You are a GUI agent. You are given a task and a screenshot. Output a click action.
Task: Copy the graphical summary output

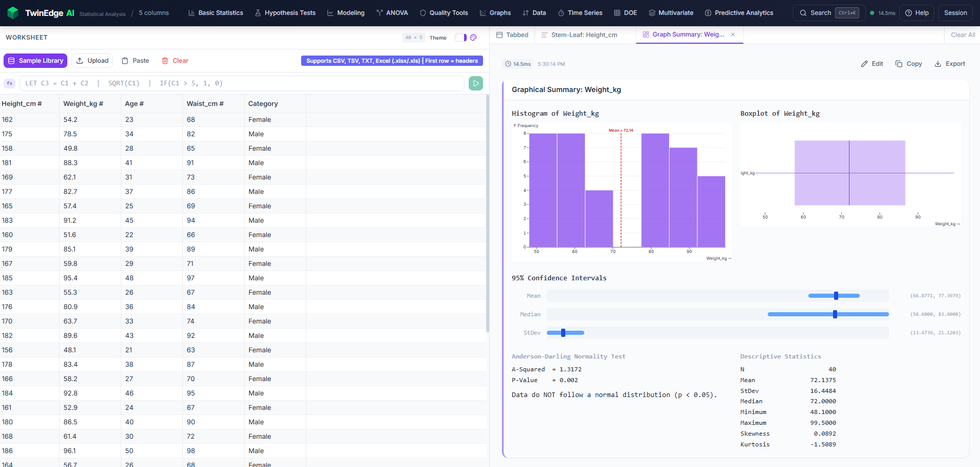click(x=908, y=64)
